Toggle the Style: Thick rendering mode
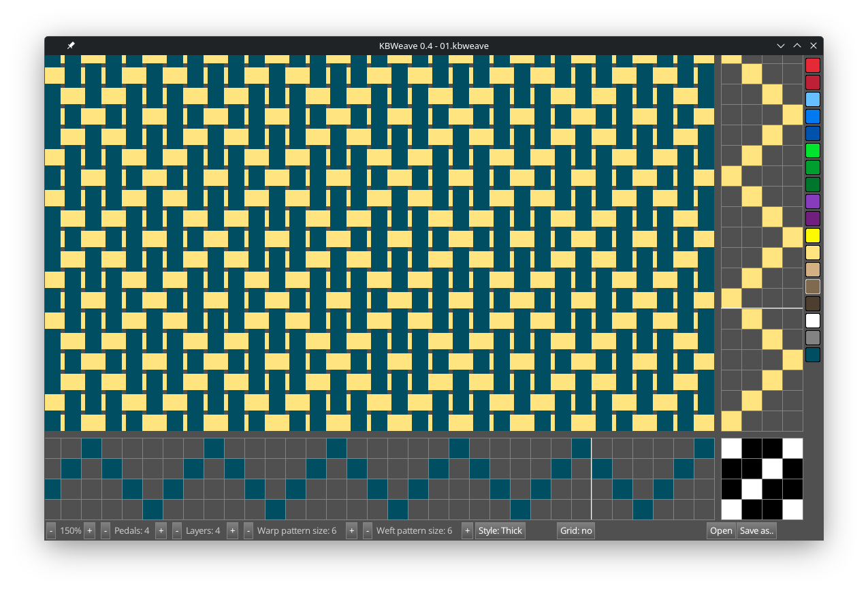 500,530
